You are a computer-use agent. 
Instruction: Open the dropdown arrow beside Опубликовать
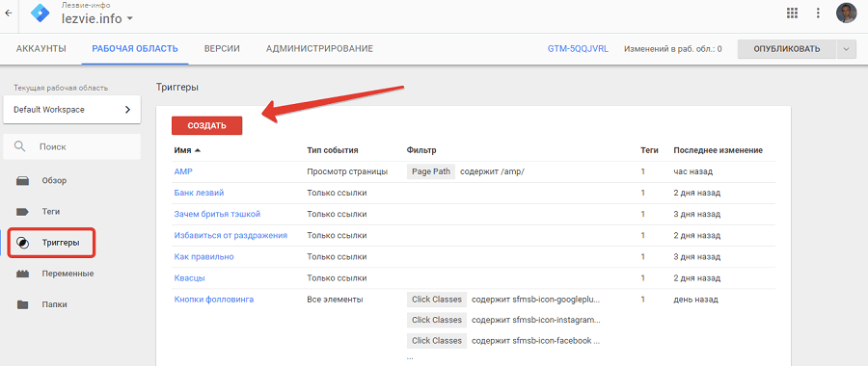(846, 49)
